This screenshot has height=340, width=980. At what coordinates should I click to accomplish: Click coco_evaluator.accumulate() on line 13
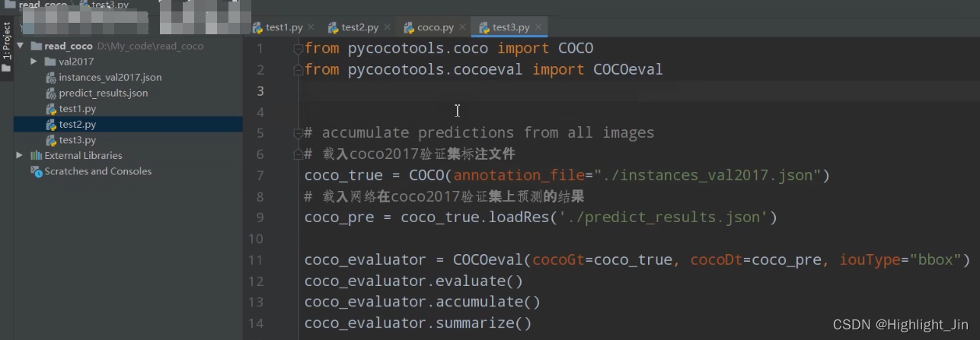[423, 302]
